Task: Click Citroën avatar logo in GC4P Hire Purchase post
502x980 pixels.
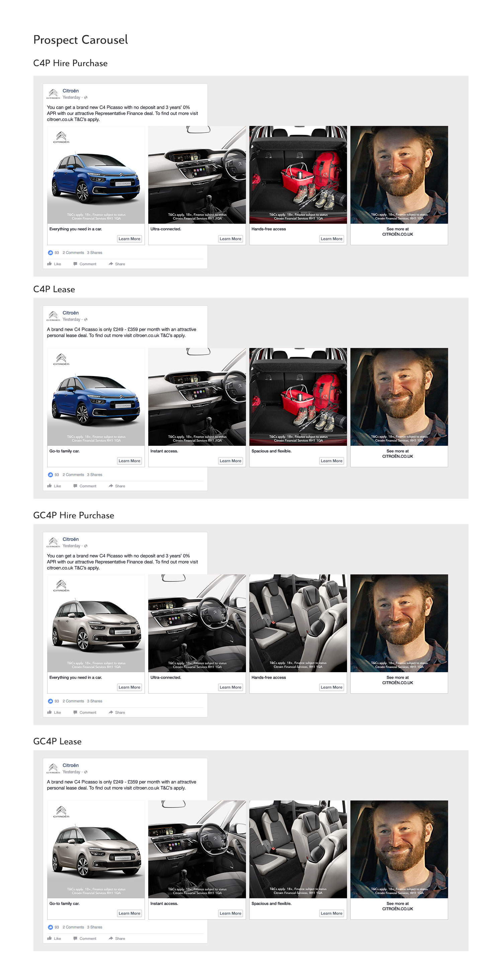Action: click(x=53, y=543)
